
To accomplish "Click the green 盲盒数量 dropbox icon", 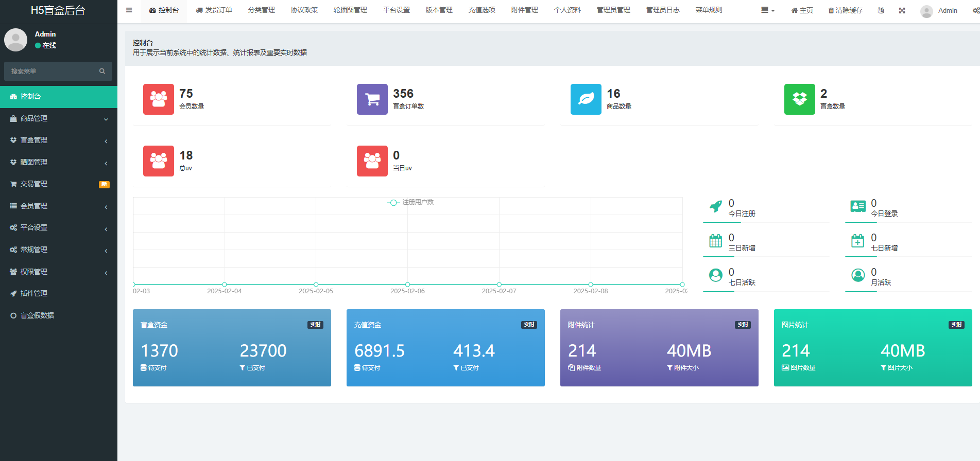I will (799, 99).
